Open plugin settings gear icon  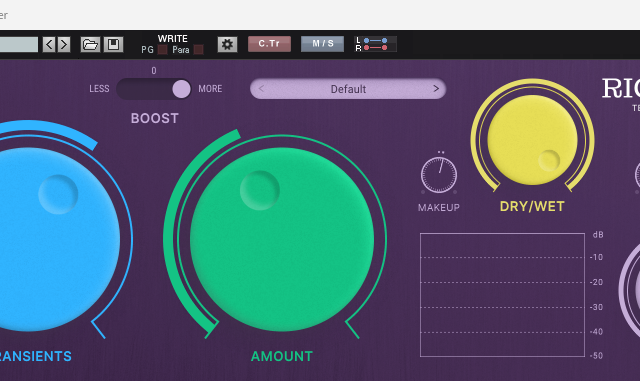[227, 44]
